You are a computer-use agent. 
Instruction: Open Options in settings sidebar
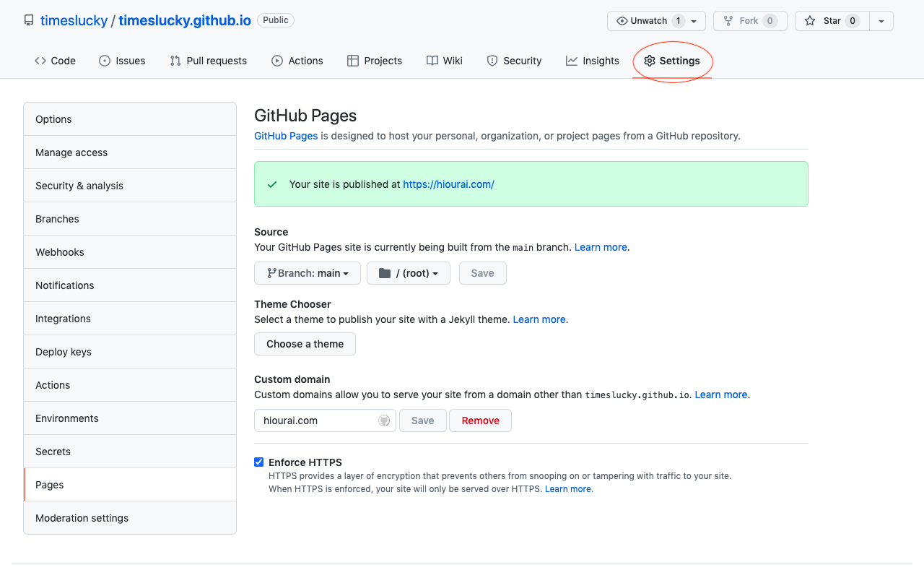pos(130,119)
